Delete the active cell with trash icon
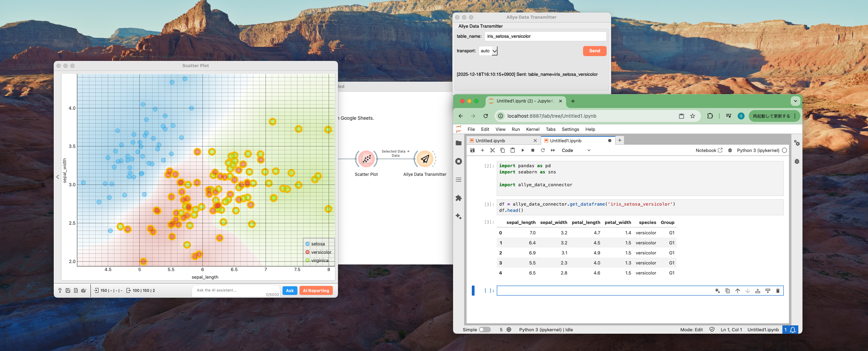The width and height of the screenshot is (868, 351). pos(778,291)
